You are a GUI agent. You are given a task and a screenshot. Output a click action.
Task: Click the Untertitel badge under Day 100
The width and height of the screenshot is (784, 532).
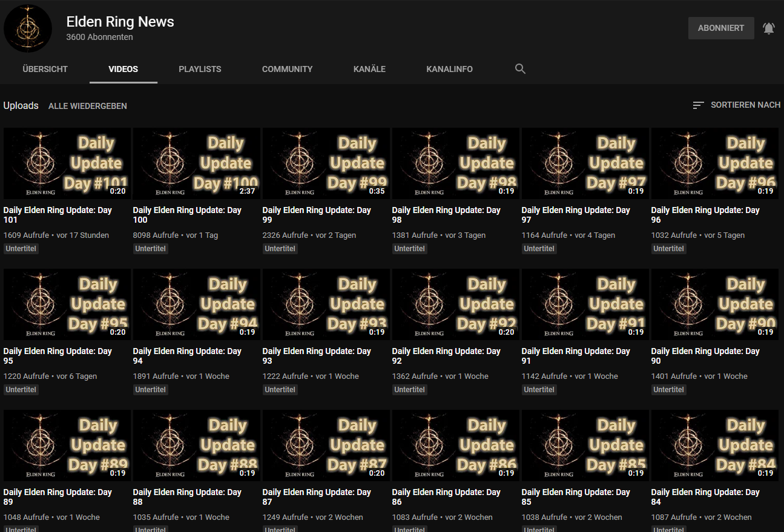tap(151, 249)
